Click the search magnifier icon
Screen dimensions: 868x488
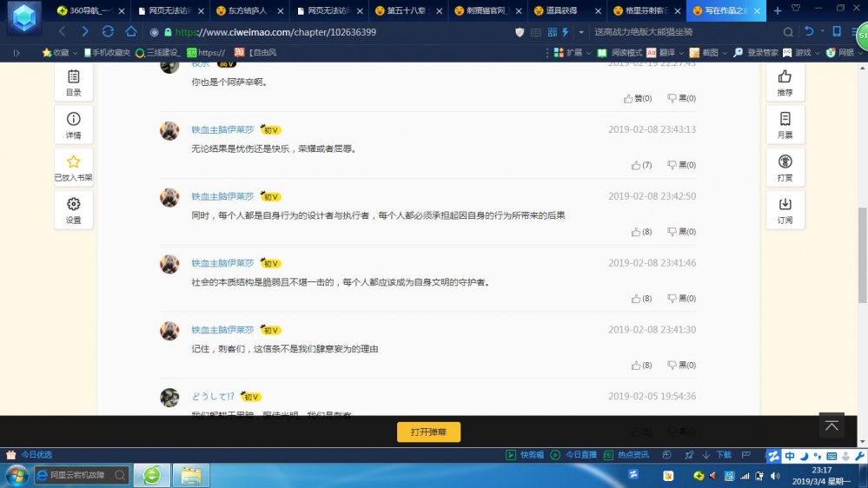click(788, 32)
